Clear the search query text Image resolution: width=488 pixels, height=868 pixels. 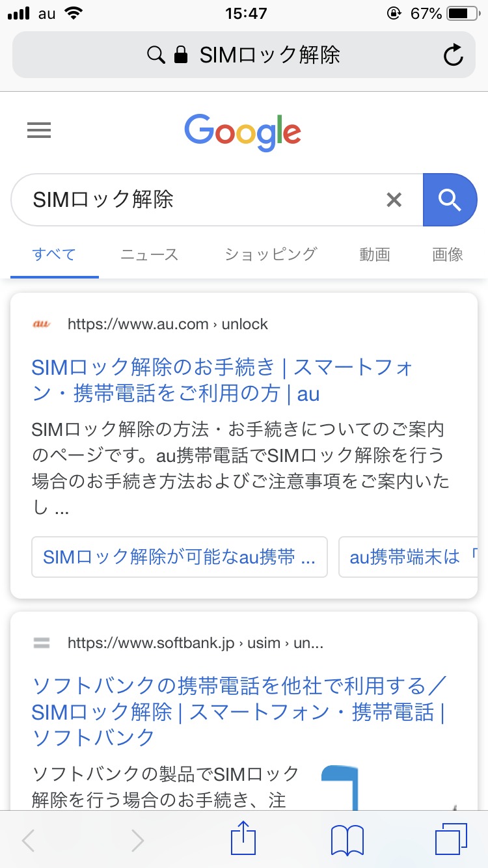(x=394, y=200)
